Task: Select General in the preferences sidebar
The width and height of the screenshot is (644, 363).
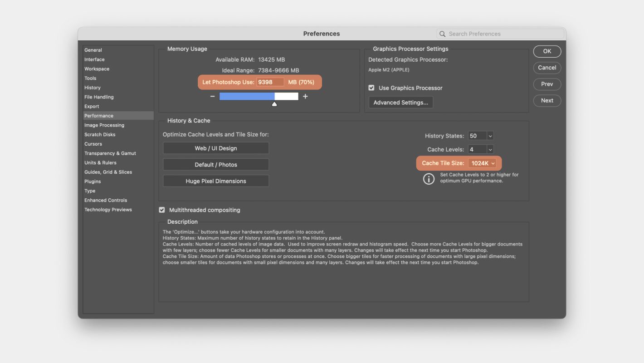Action: tap(93, 50)
